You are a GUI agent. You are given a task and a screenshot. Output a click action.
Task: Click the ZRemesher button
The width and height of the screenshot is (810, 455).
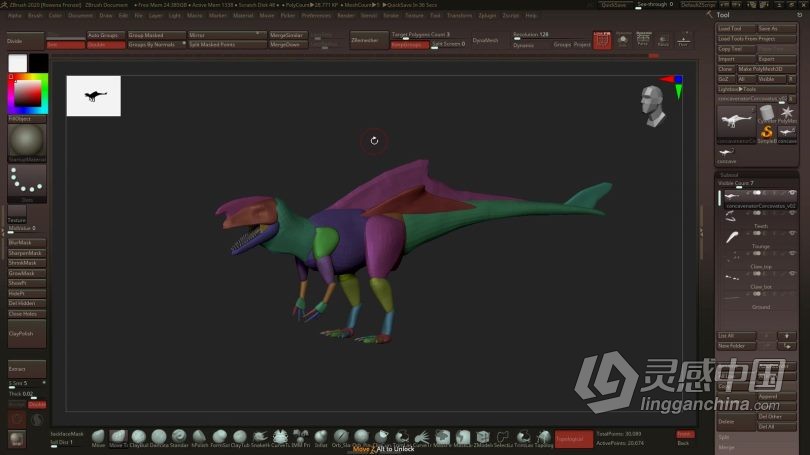tap(368, 40)
